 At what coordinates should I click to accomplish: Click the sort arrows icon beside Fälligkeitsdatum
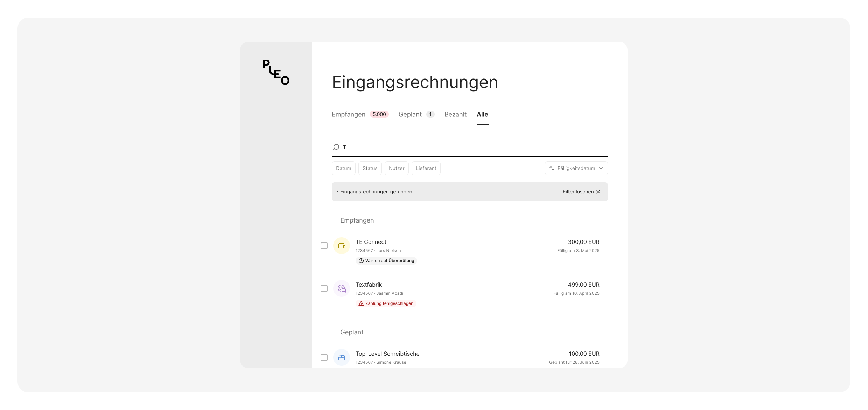tap(552, 168)
